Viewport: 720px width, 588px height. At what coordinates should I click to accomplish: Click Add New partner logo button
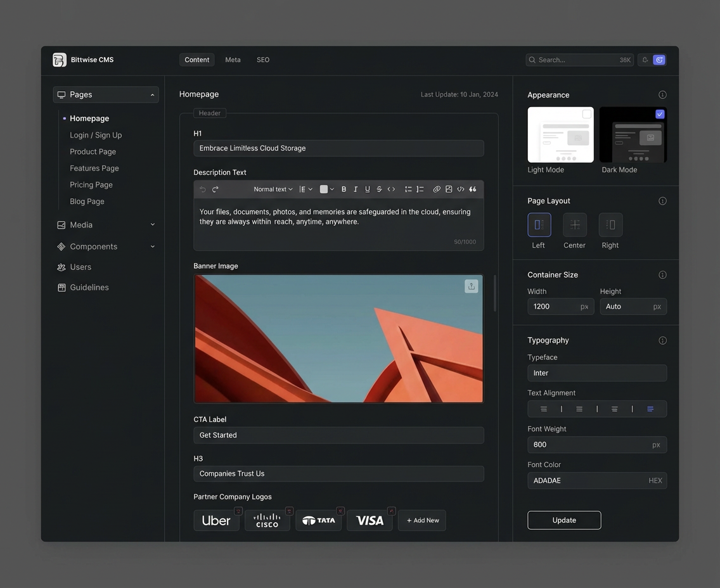422,520
